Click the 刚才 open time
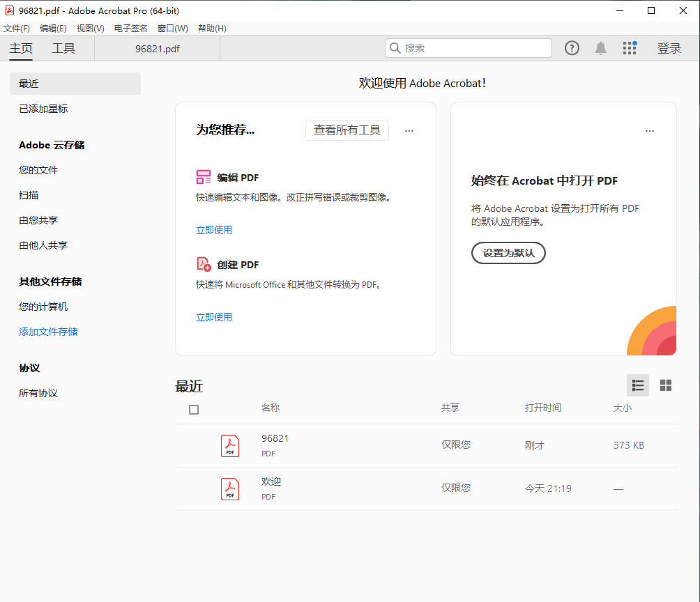 click(x=534, y=445)
